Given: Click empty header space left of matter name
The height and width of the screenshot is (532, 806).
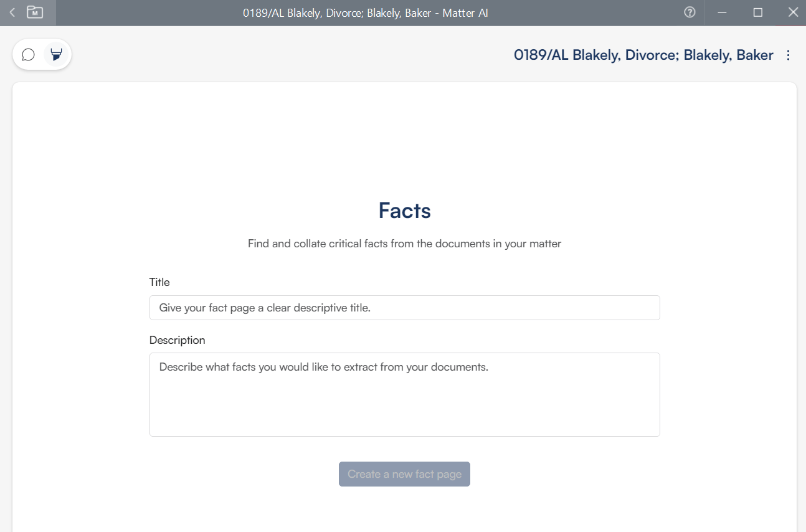Looking at the screenshot, I should coord(280,55).
